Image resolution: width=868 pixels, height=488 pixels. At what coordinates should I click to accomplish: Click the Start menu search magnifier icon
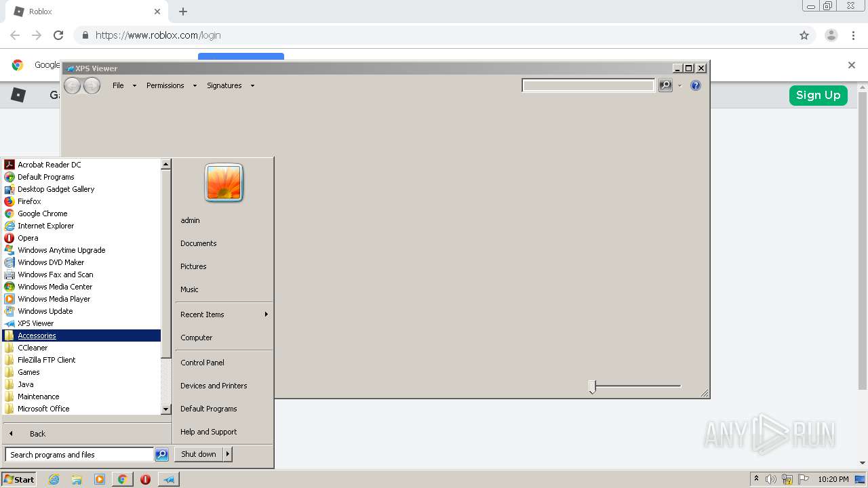pyautogui.click(x=161, y=455)
